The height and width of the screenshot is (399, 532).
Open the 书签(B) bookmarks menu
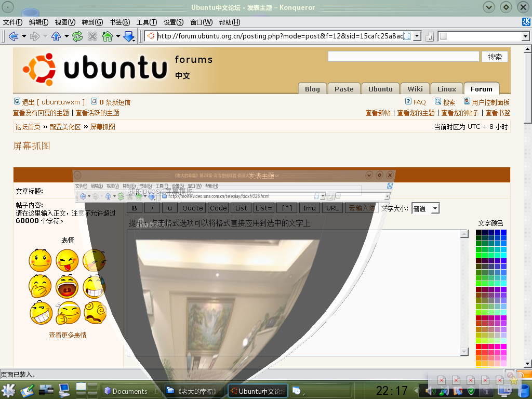pos(120,22)
